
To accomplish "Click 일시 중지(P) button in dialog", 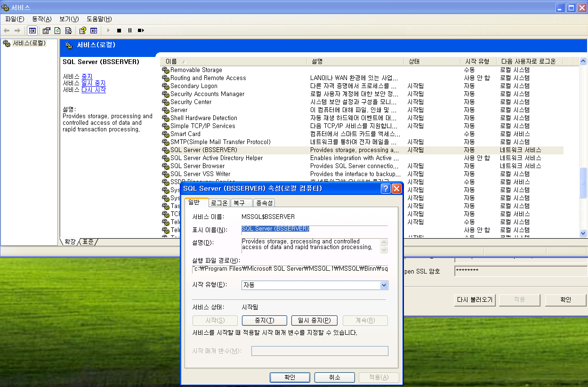I will pyautogui.click(x=314, y=321).
